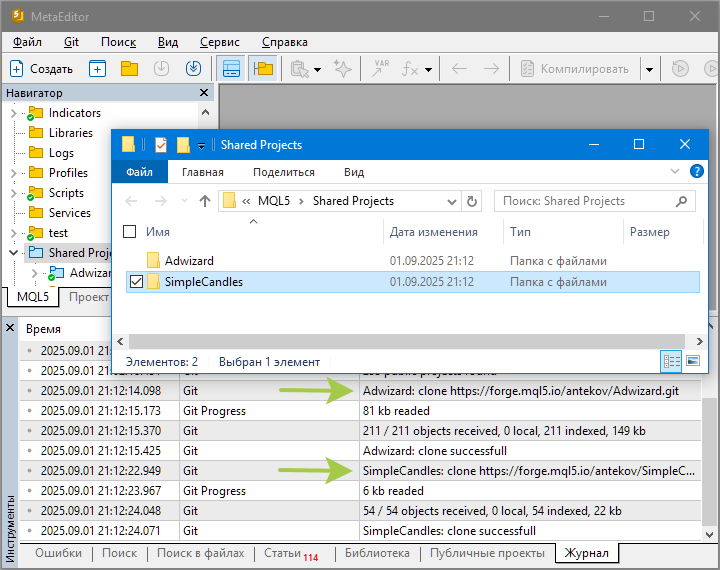Click the MQL5 breadcrumb in address bar
Image resolution: width=720 pixels, height=570 pixels.
coord(274,201)
